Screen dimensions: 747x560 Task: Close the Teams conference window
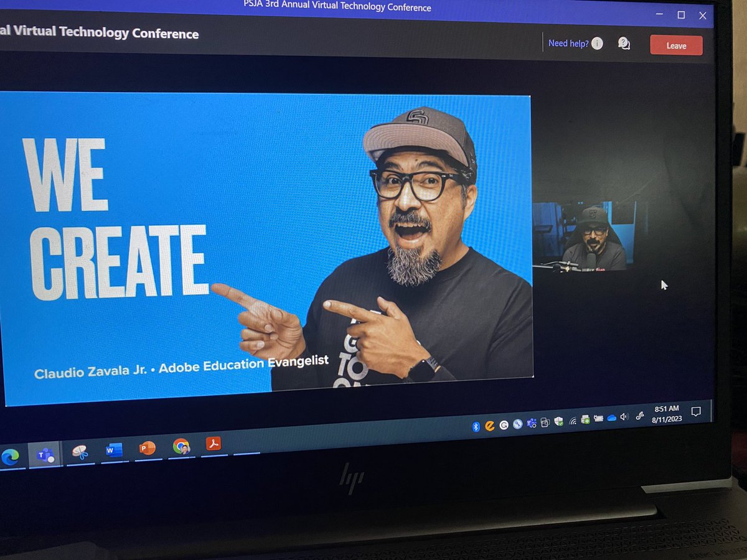[703, 16]
